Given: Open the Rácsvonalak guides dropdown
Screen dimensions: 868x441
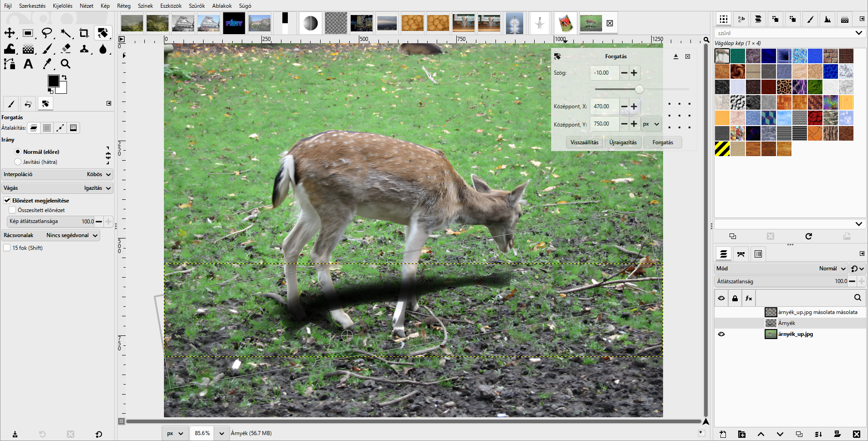Looking at the screenshot, I should (x=51, y=235).
